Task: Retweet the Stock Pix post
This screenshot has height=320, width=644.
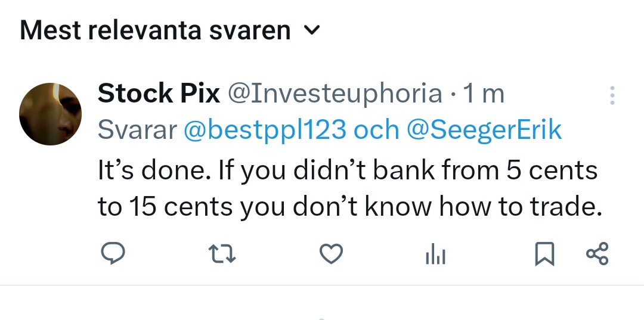Action: coord(222,253)
